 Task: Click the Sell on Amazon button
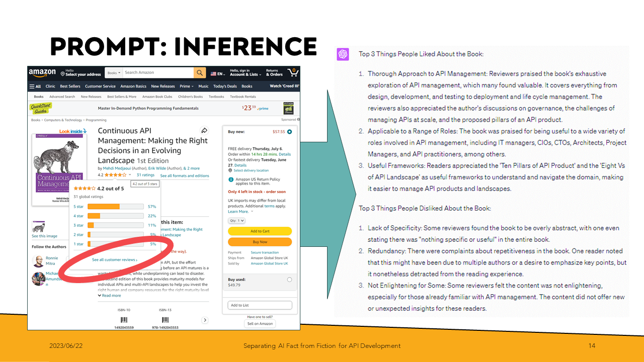click(x=260, y=324)
